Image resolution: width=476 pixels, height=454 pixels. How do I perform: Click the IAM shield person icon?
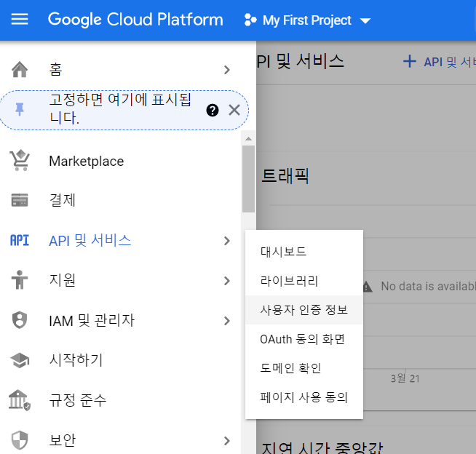point(20,320)
